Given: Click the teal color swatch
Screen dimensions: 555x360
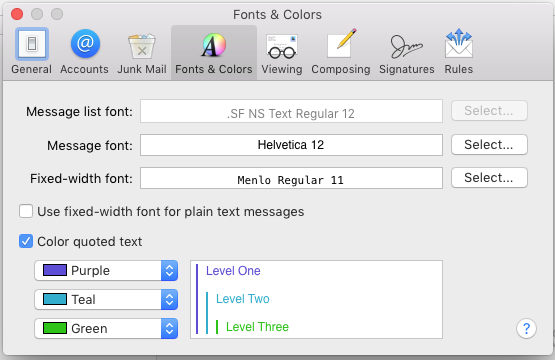Looking at the screenshot, I should click(55, 299).
